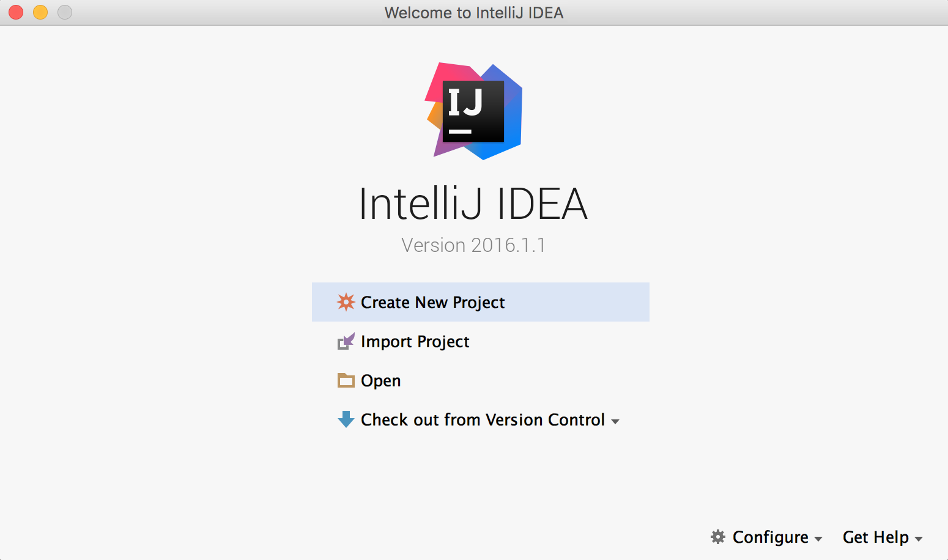Click the Version 2016.1.1 text
The height and width of the screenshot is (560, 948).
point(473,245)
